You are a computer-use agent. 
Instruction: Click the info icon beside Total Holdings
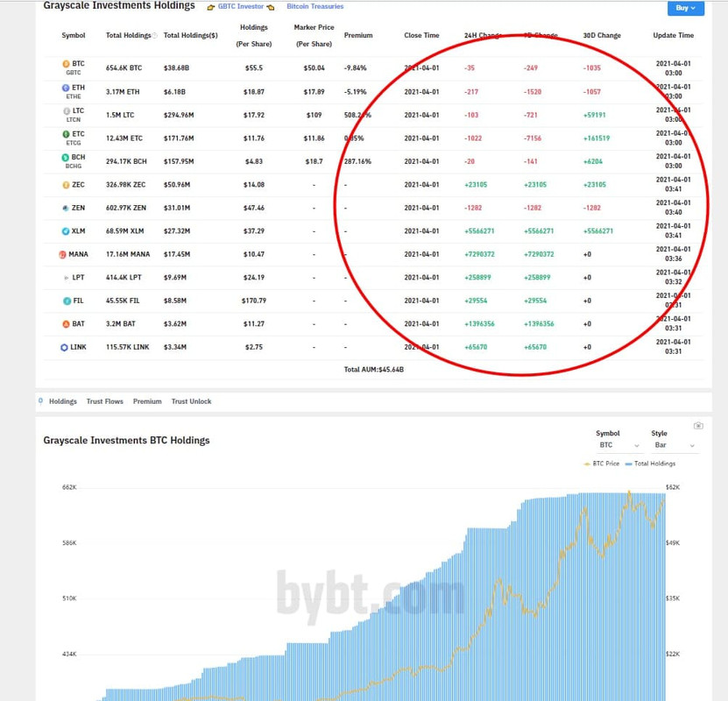coord(154,36)
